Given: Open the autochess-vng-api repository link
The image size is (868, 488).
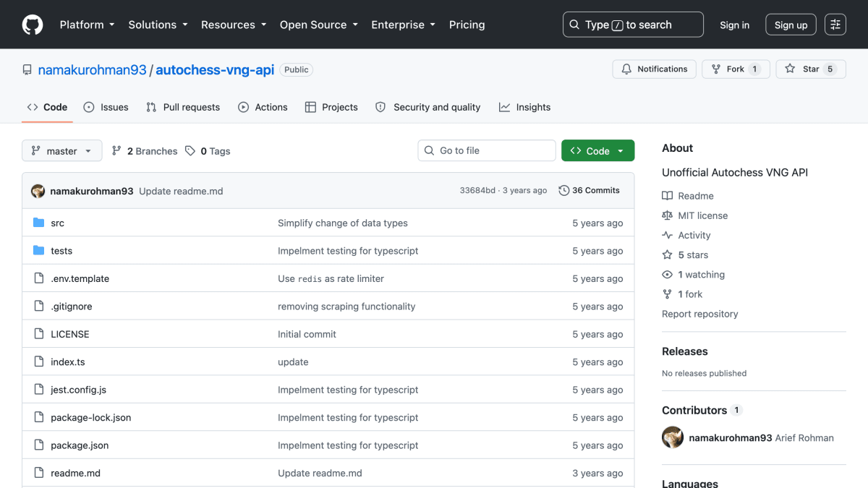Looking at the screenshot, I should point(215,70).
